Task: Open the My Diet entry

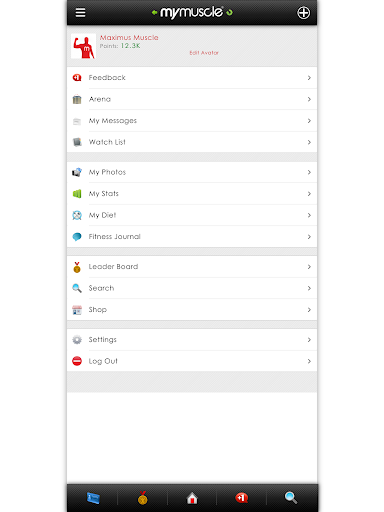Action: pyautogui.click(x=192, y=215)
